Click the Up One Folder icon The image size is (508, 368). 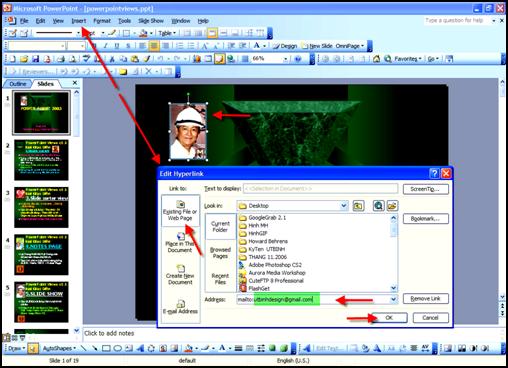(x=358, y=206)
